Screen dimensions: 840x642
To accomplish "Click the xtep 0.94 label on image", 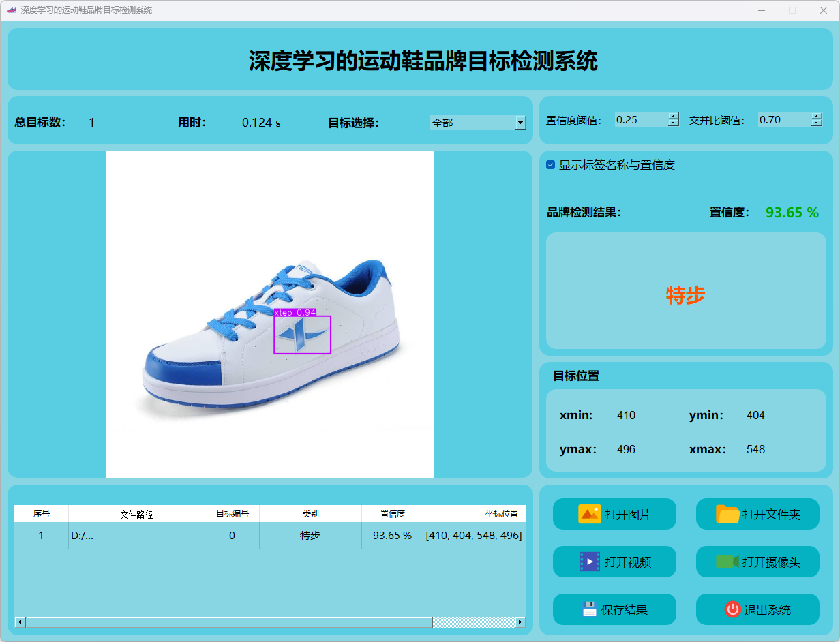I will [x=295, y=312].
